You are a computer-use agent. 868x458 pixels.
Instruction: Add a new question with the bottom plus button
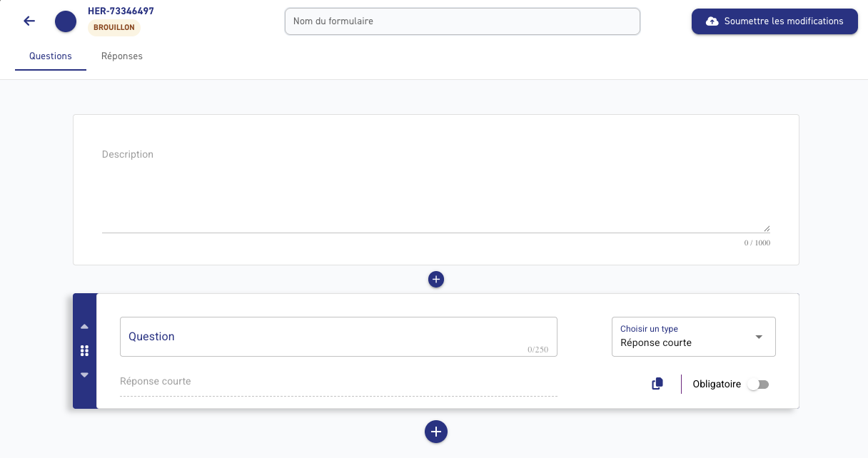pyautogui.click(x=436, y=432)
